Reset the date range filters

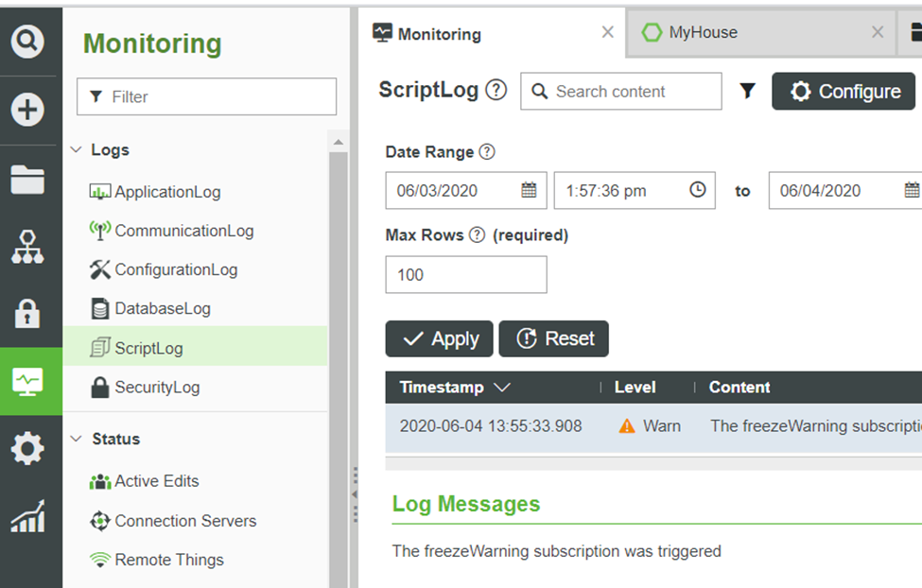[x=554, y=338]
